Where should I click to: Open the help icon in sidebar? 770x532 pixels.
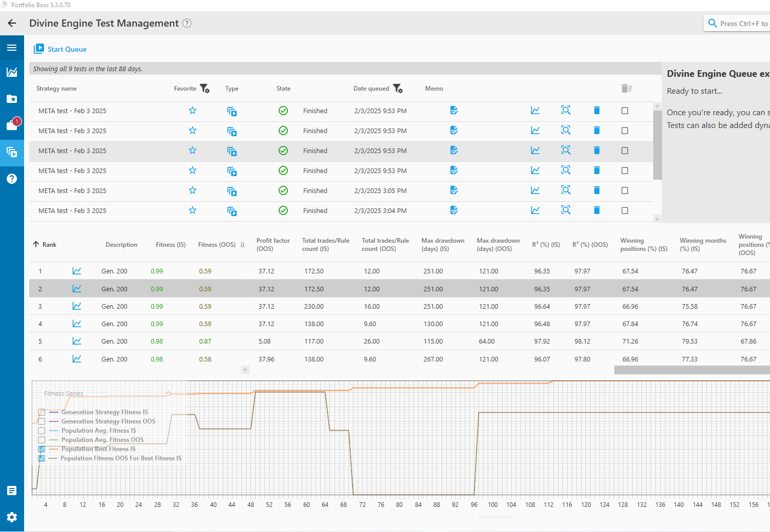12,179
